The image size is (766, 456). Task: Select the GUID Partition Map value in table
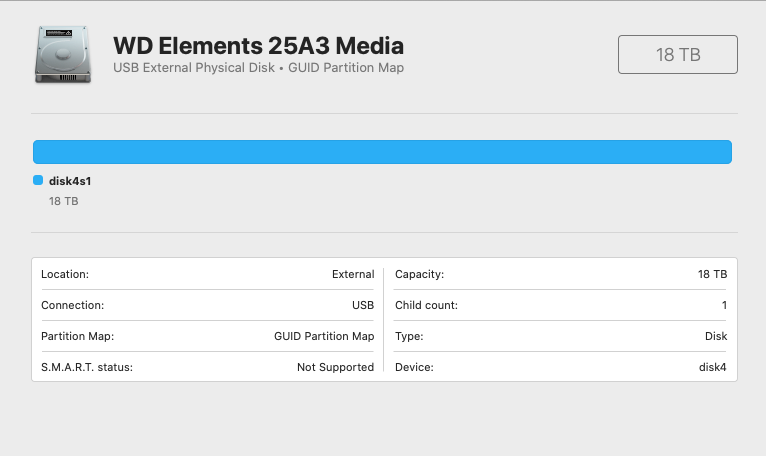coord(324,336)
